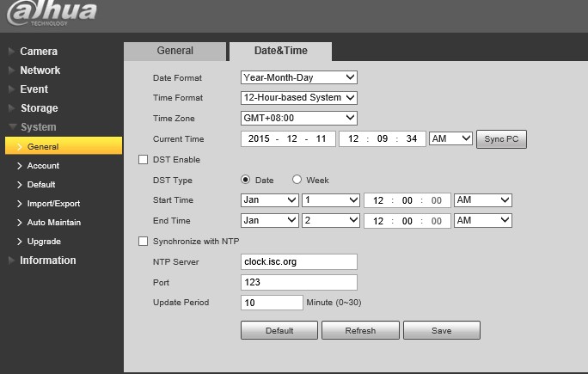Viewport: 588px width, 374px height.
Task: Open the Start Time AM/PM dropdown
Action: click(483, 200)
